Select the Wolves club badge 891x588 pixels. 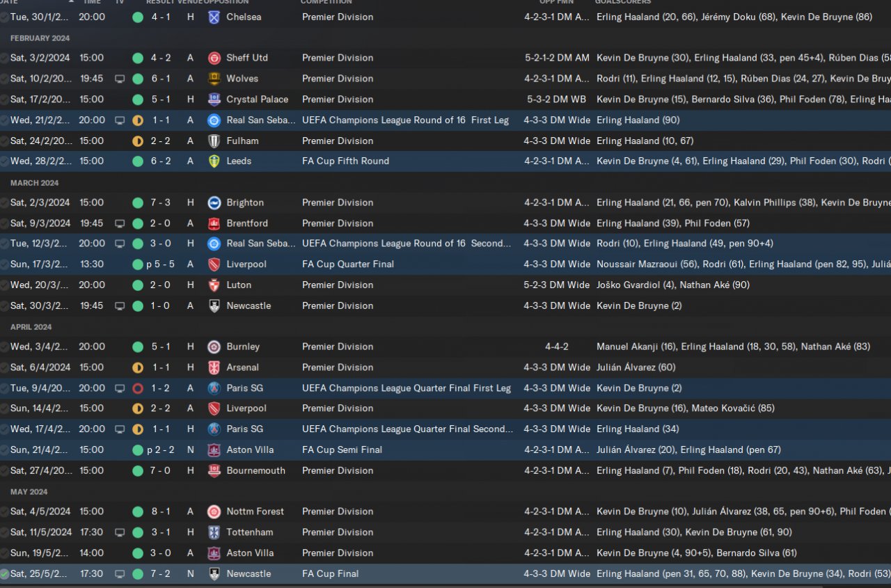coord(214,79)
